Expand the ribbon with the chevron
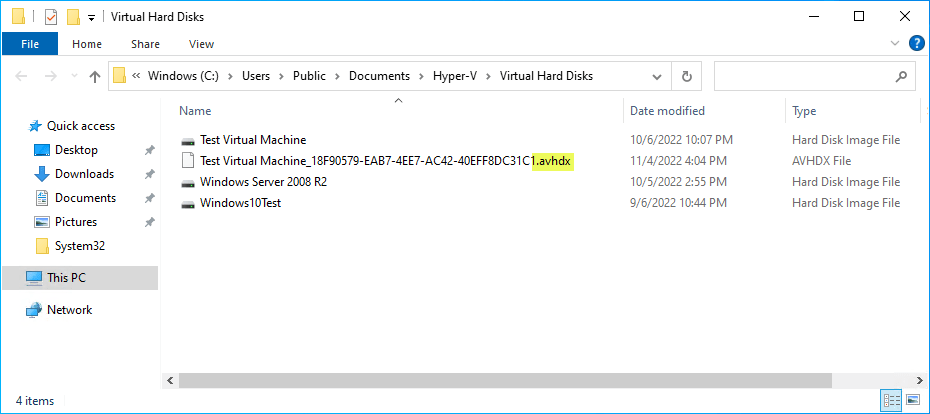This screenshot has width=930, height=414. [895, 43]
